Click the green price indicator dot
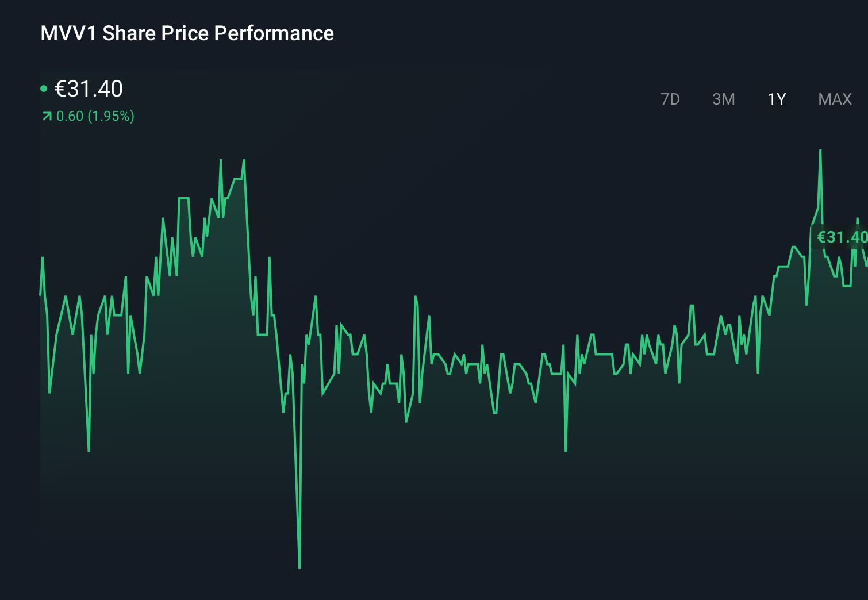This screenshot has height=600, width=868. click(x=44, y=88)
